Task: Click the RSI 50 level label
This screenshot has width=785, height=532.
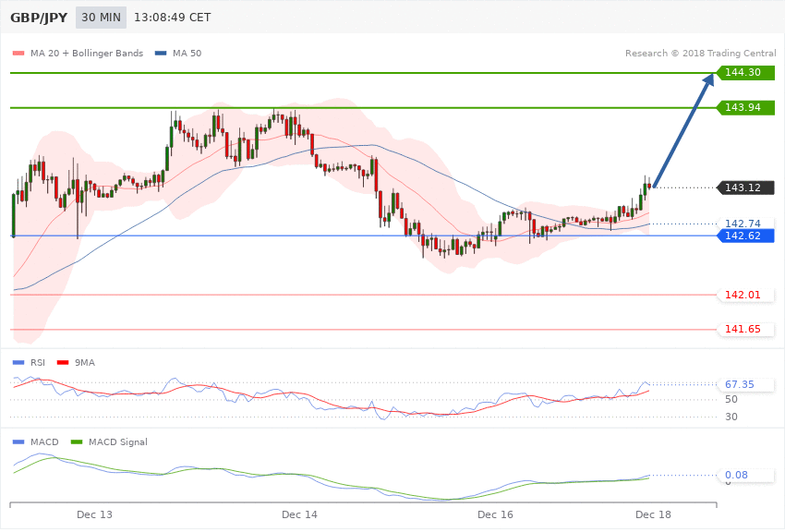Action: [x=731, y=399]
